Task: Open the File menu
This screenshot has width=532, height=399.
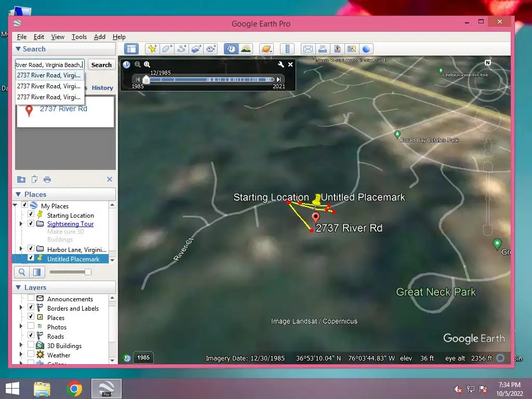Action: pyautogui.click(x=22, y=37)
